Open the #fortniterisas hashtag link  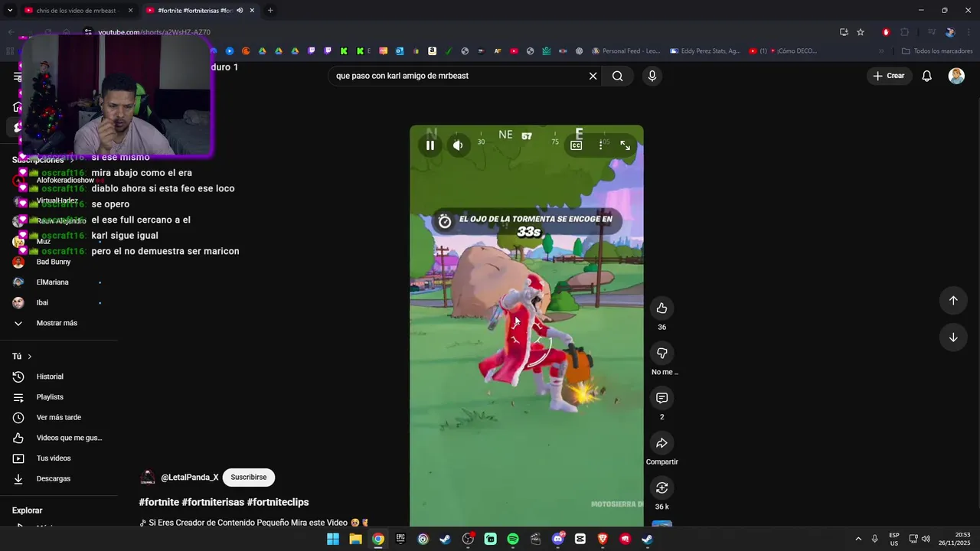point(213,502)
